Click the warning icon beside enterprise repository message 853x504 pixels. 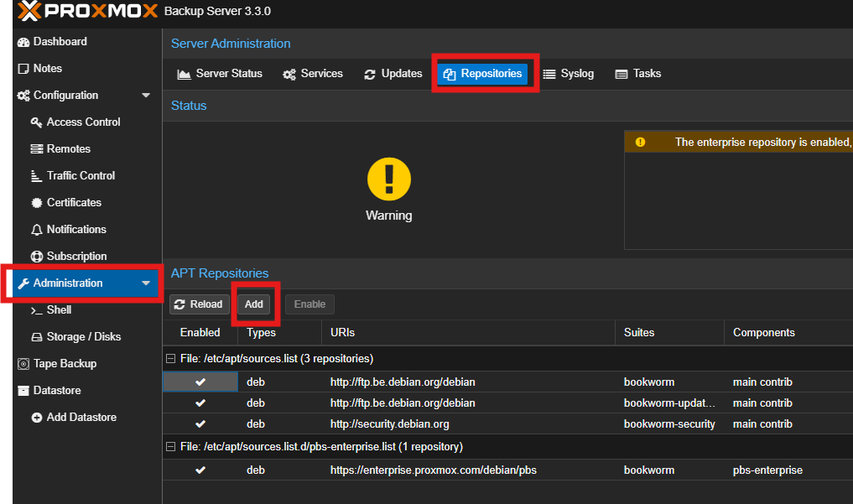coord(640,142)
